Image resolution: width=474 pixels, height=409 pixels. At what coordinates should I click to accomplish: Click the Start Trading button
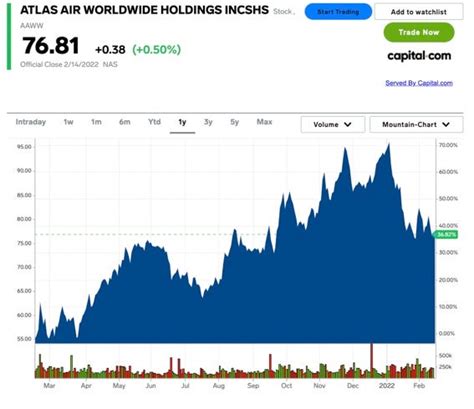(338, 12)
